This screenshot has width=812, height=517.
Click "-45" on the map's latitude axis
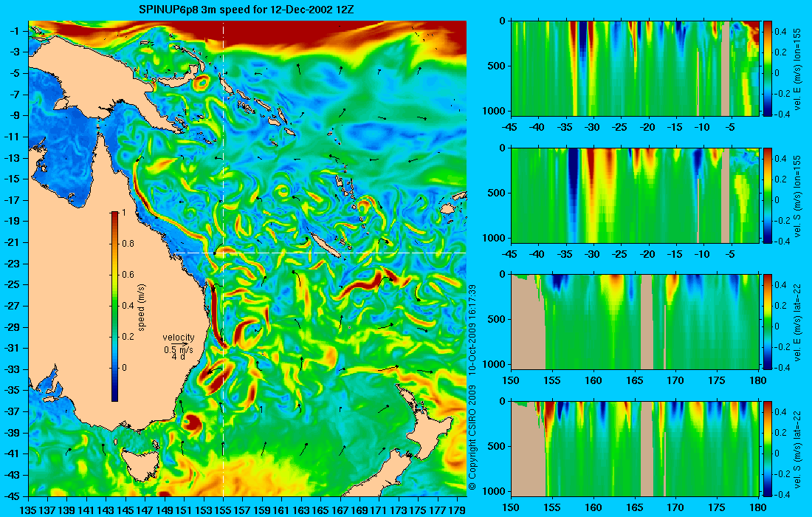pyautogui.click(x=12, y=496)
